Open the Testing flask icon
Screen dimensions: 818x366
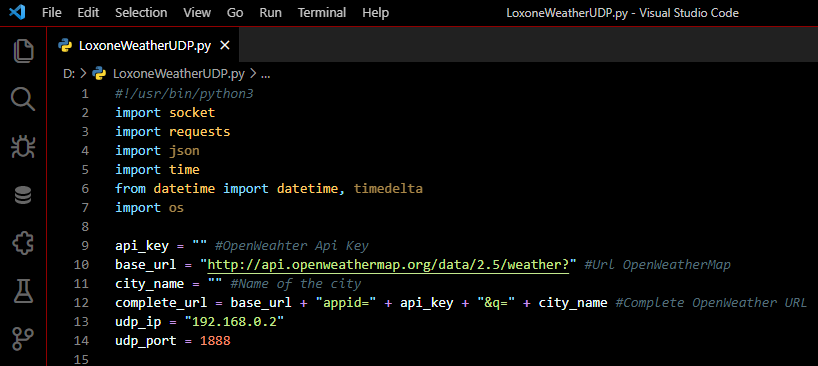(23, 291)
